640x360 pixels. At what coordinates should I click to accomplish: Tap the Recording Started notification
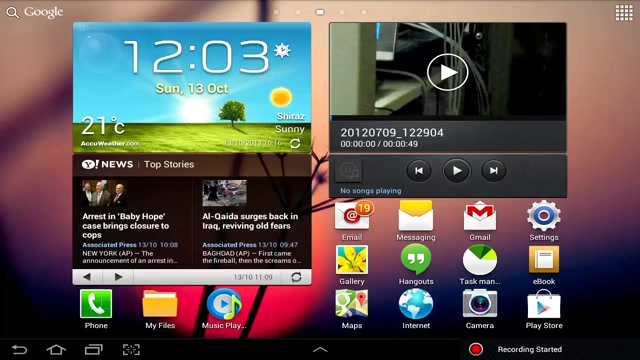pyautogui.click(x=529, y=349)
